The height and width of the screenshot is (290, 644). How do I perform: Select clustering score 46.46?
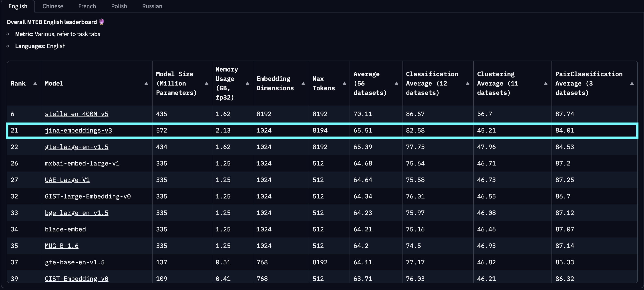[512, 229]
